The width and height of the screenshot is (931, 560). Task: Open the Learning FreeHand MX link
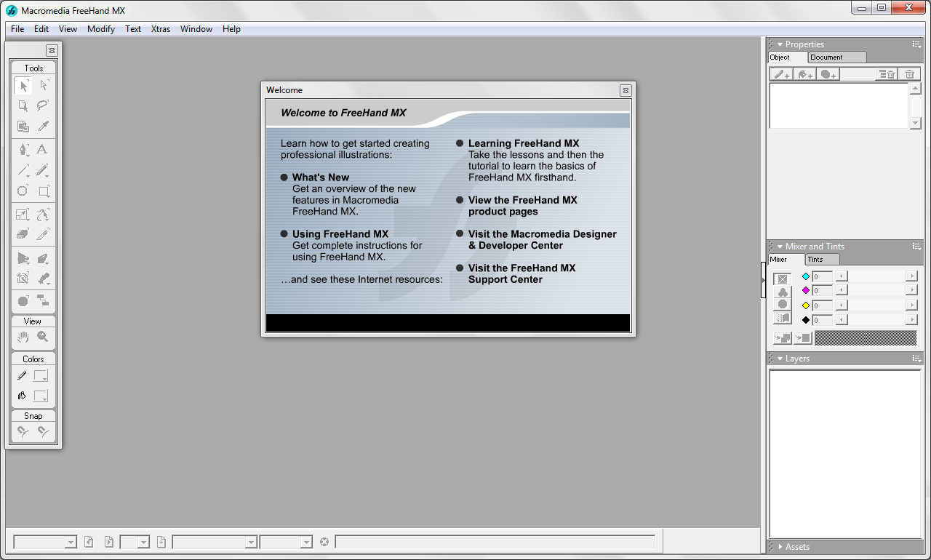(524, 143)
